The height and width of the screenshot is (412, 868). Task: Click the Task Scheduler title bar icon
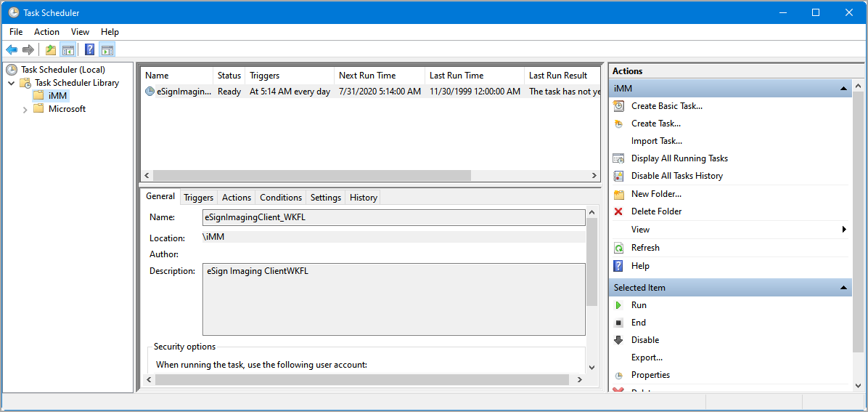coord(14,12)
